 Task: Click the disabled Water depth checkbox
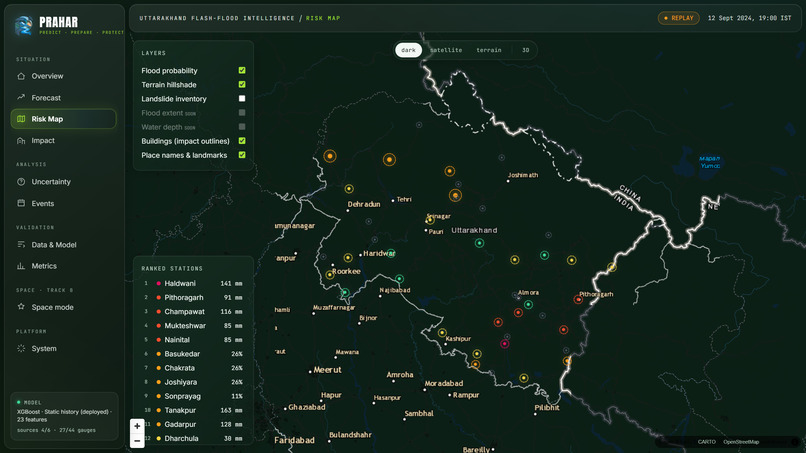[242, 126]
